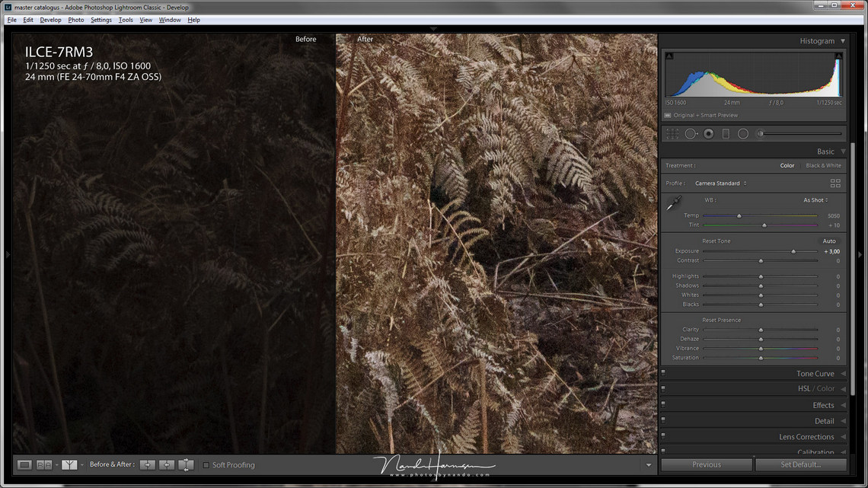Swap Before and After settings

coord(186,464)
